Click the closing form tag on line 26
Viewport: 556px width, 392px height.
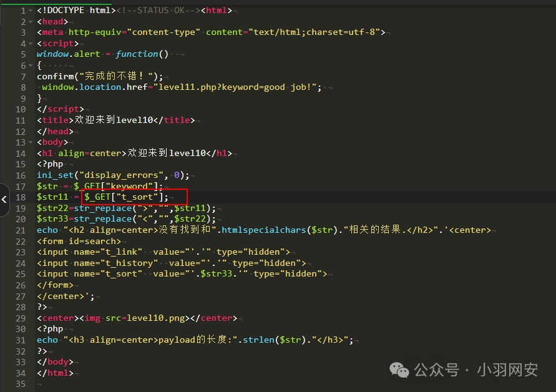coord(55,285)
